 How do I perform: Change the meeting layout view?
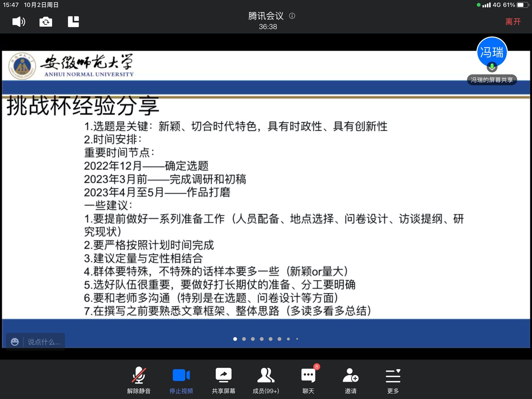73,22
